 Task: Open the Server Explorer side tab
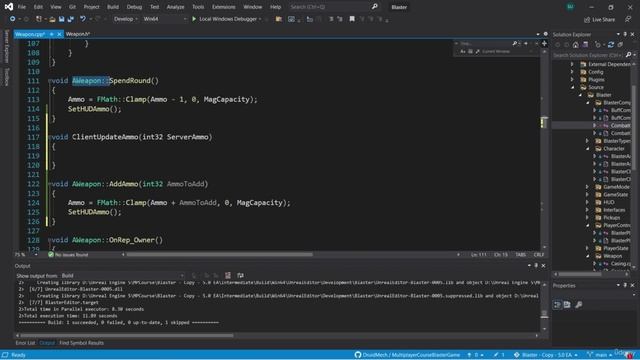point(6,46)
